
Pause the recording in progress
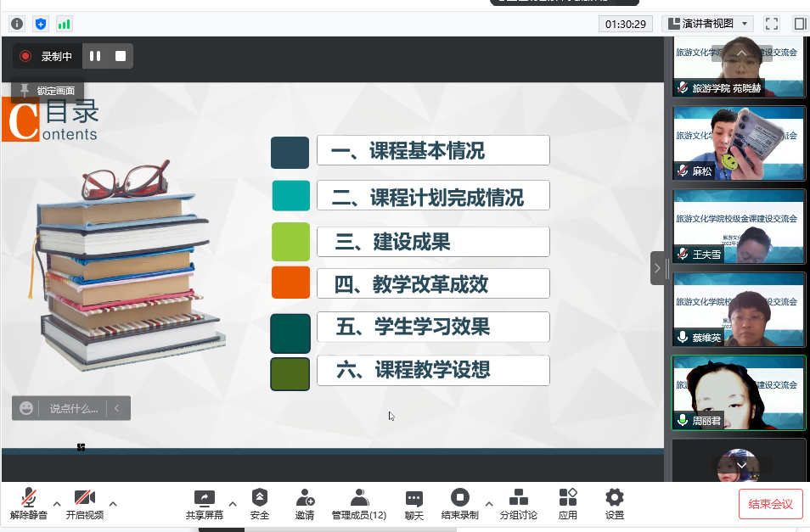[95, 56]
